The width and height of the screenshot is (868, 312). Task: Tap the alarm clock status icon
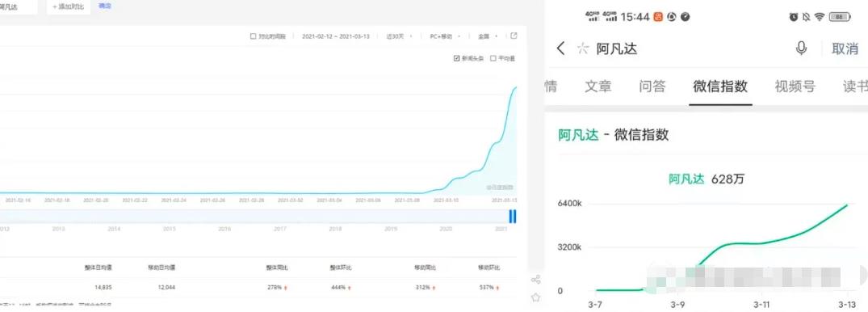tap(793, 17)
